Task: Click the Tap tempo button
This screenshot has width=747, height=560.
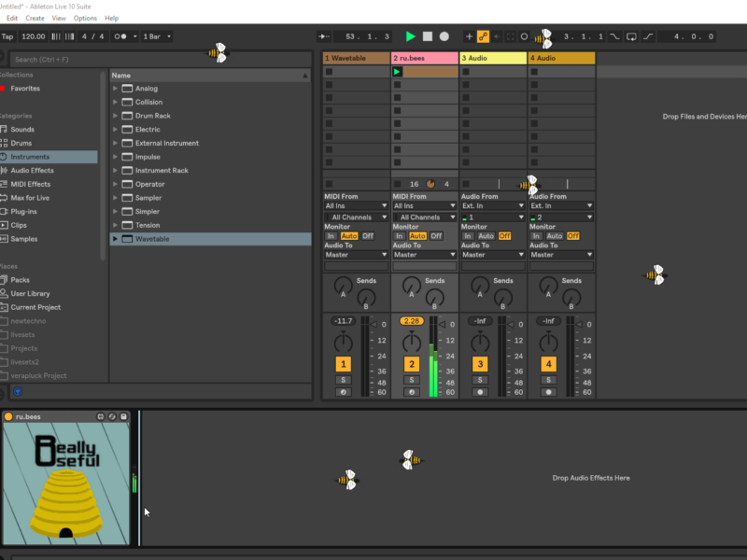Action: coord(7,36)
